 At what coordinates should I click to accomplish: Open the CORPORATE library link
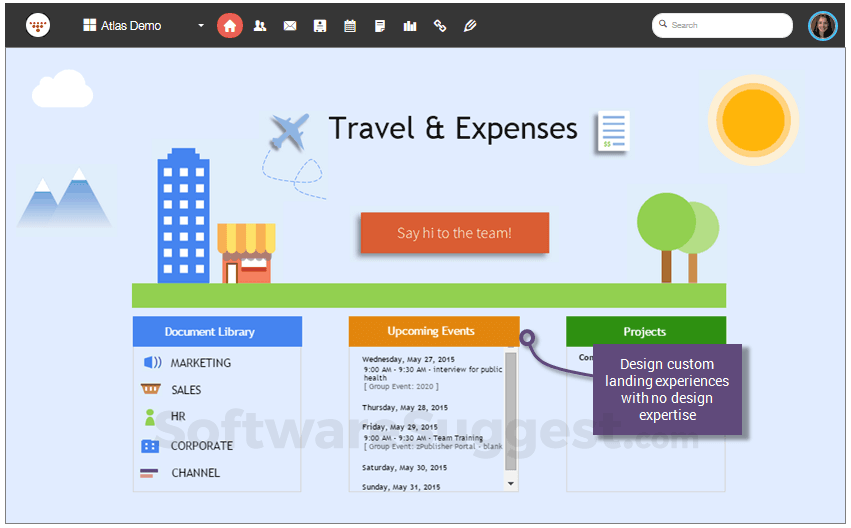point(202,446)
